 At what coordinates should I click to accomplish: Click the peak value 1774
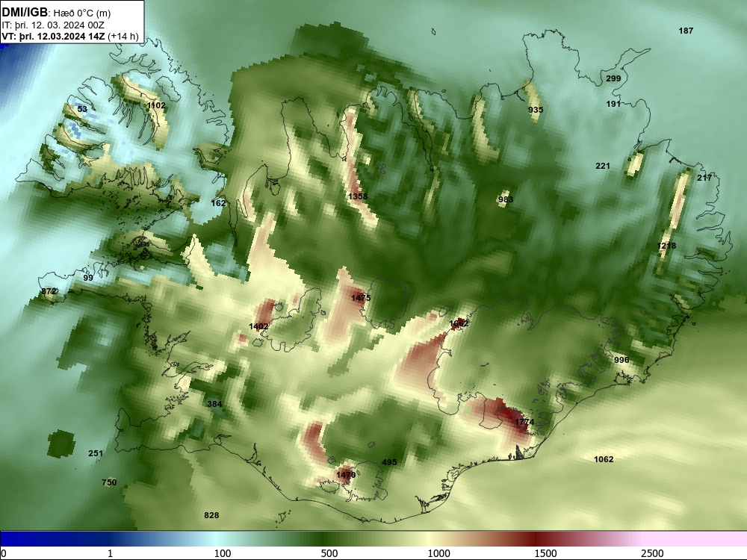point(524,423)
